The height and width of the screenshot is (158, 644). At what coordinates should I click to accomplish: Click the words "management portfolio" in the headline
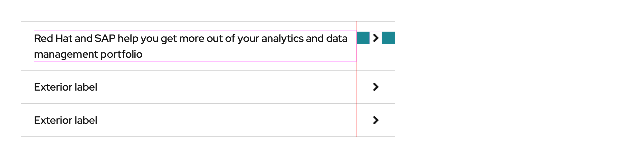[x=88, y=55]
